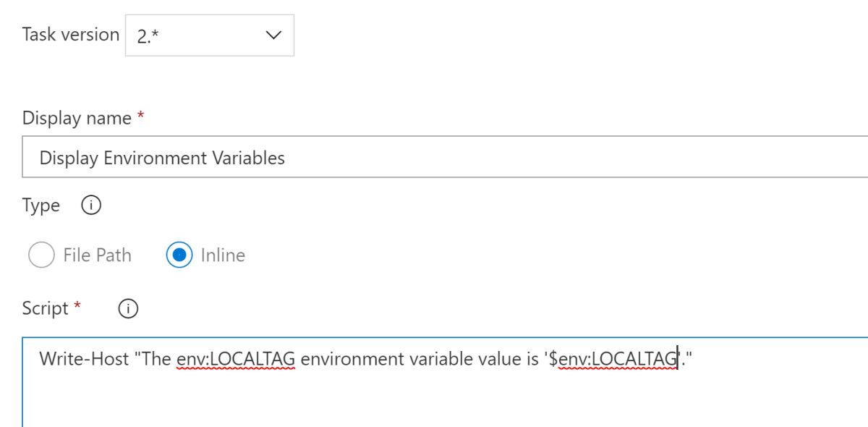Click the Script field label
The height and width of the screenshot is (427, 868).
(x=45, y=308)
